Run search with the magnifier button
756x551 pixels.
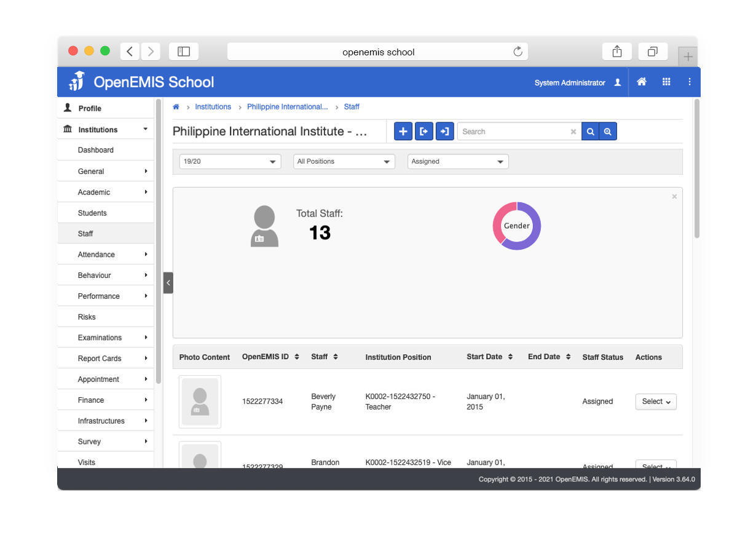[590, 131]
